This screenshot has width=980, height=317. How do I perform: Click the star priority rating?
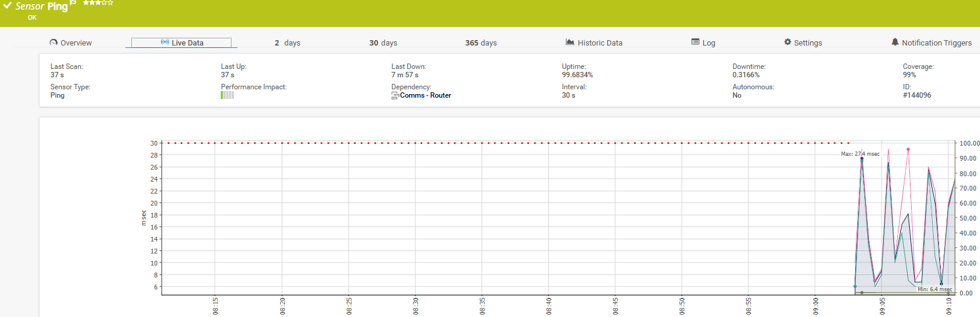(98, 3)
